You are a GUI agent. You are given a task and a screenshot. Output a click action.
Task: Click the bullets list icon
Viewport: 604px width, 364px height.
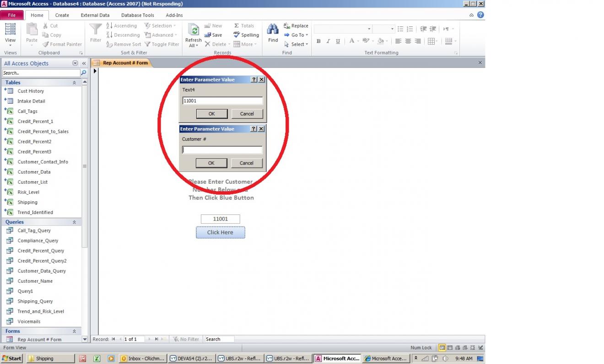(400, 29)
